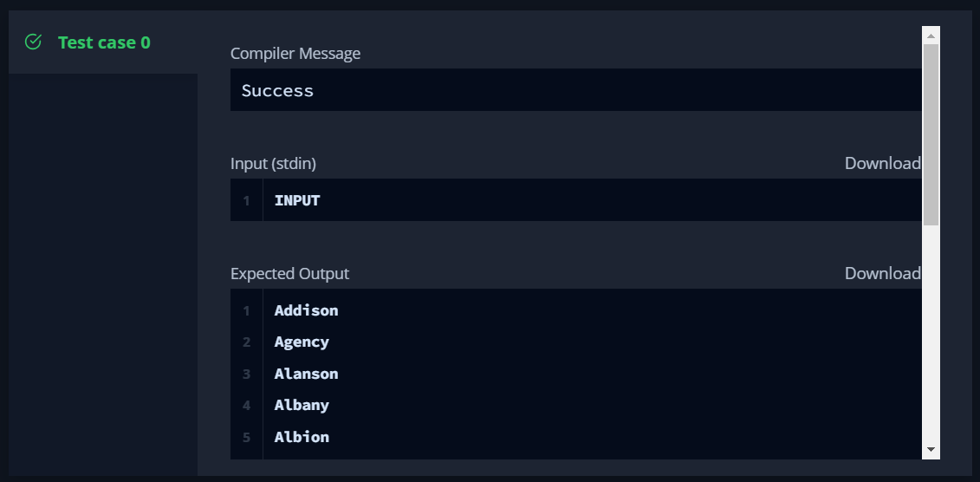Click line number 1 in Input stdin
The width and height of the screenshot is (980, 482).
coord(246,200)
